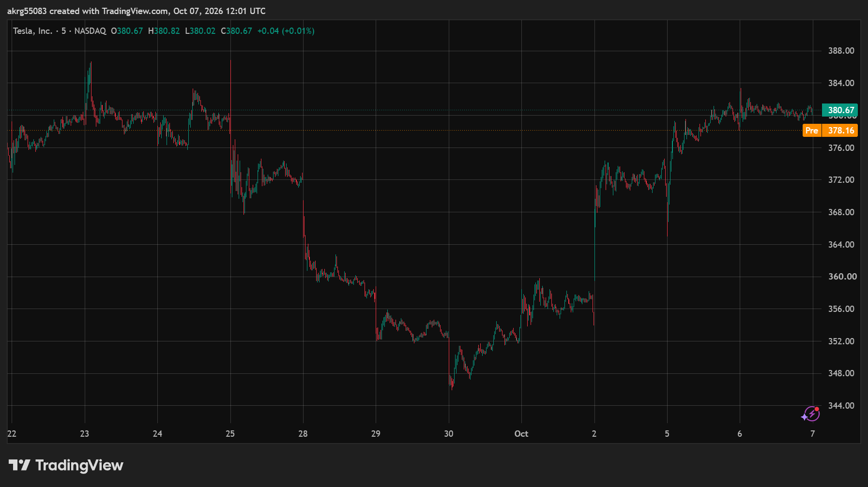Click the orange Pre label
This screenshot has height=487, width=868.
812,131
